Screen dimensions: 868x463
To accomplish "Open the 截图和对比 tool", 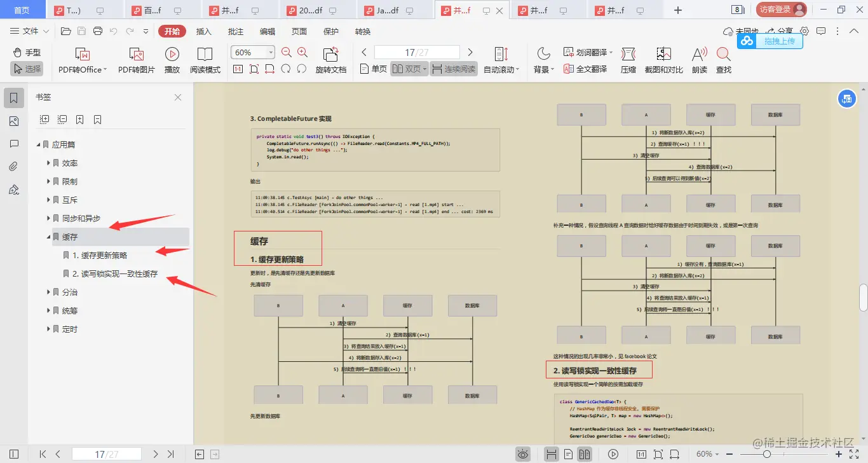I will click(663, 60).
